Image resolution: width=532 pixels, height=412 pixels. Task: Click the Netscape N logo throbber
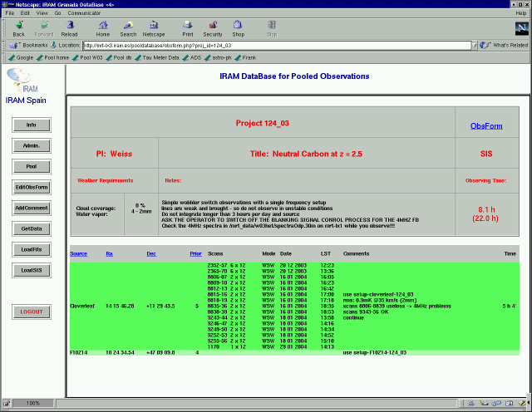pyautogui.click(x=521, y=28)
